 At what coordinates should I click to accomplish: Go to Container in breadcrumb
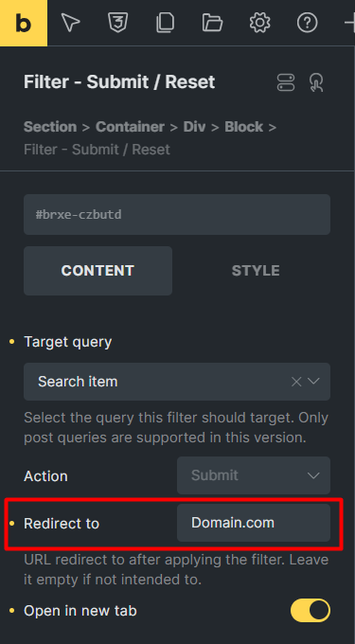click(x=130, y=127)
